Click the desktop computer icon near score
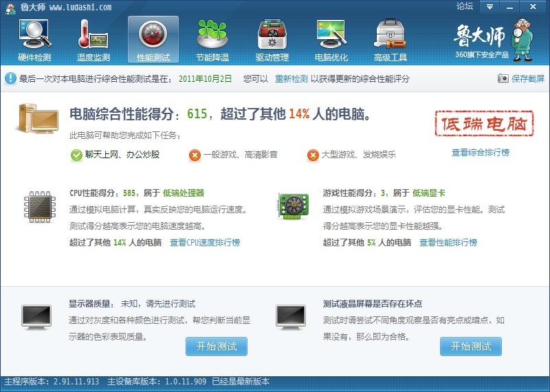This screenshot has height=392, width=550. pyautogui.click(x=37, y=118)
